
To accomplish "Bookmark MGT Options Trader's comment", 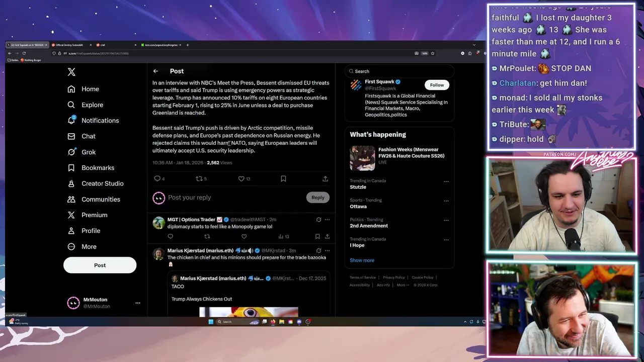I will (x=317, y=236).
